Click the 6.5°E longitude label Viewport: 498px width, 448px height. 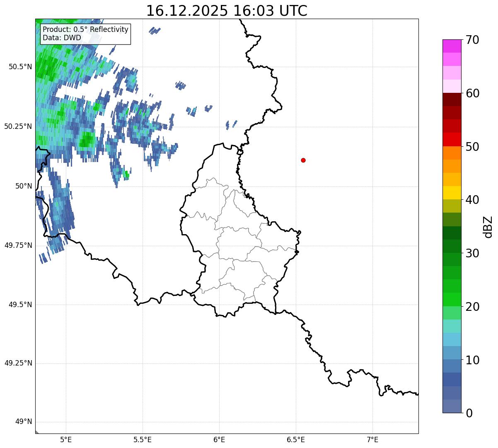point(296,440)
